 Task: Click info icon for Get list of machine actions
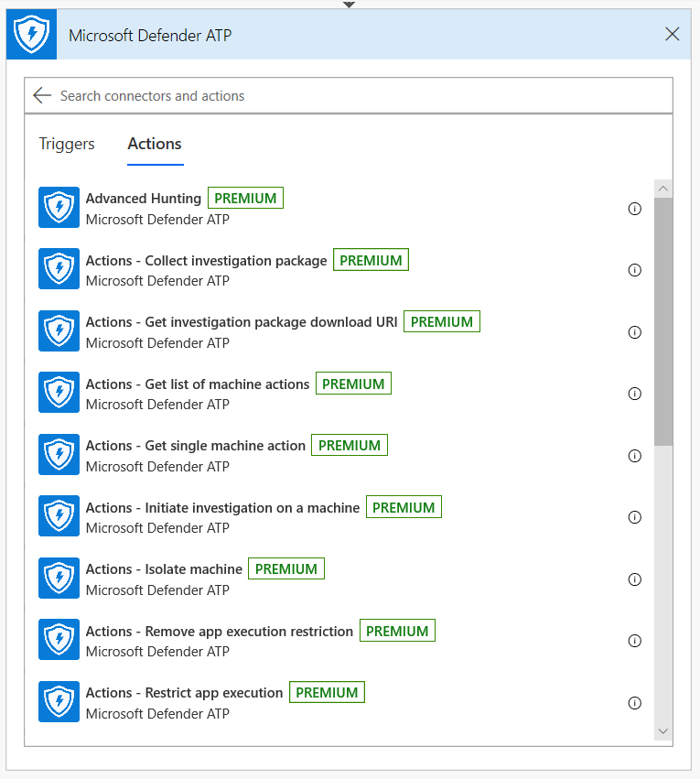[634, 394]
